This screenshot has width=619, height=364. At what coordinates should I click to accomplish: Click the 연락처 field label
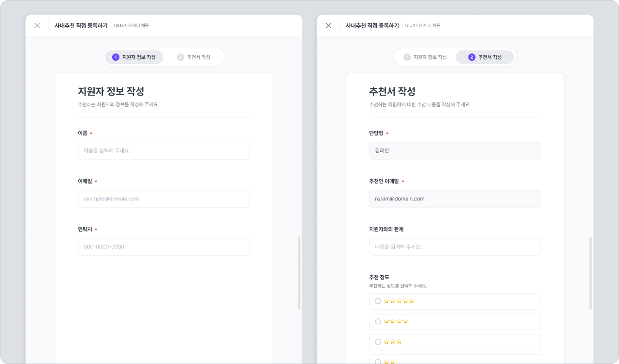[x=85, y=229]
